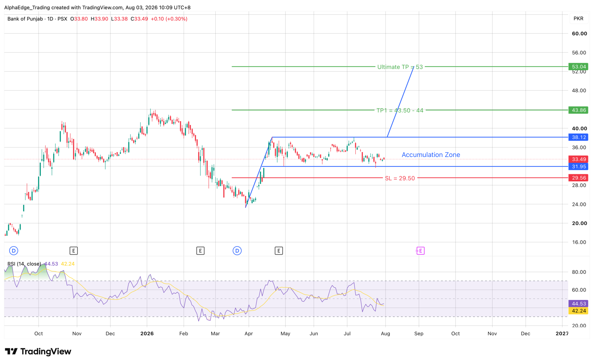Image resolution: width=594 pixels, height=364 pixels.
Task: Click the red 29.56 price axis tag
Action: click(578, 178)
